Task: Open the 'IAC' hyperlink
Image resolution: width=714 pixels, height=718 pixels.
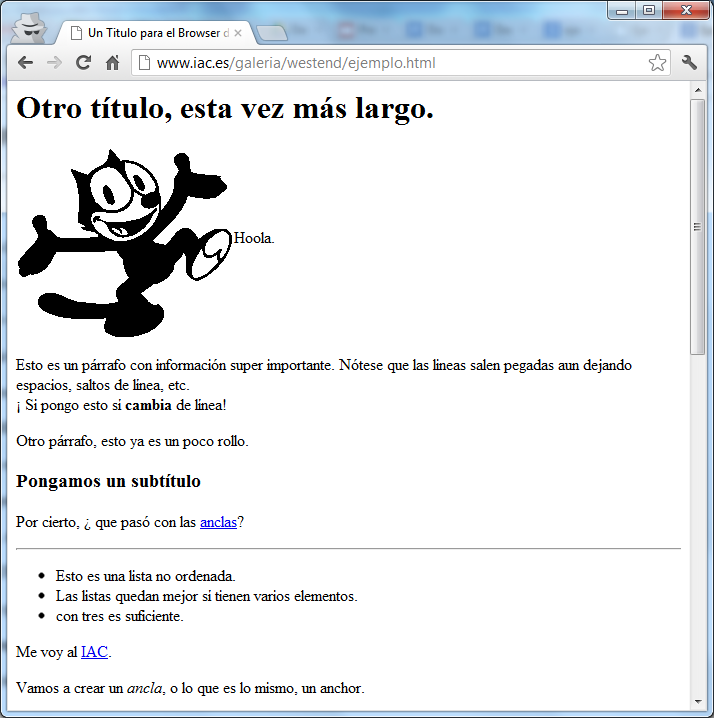Action: point(94,652)
